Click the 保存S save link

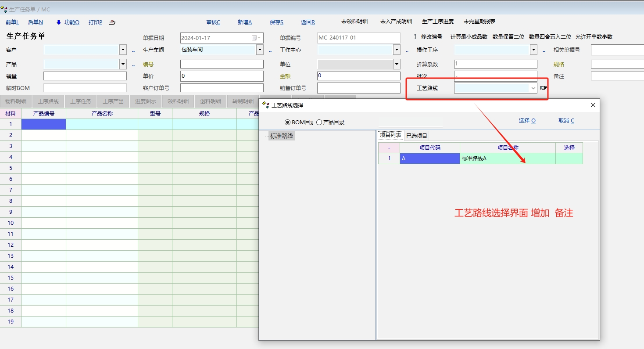pos(276,22)
